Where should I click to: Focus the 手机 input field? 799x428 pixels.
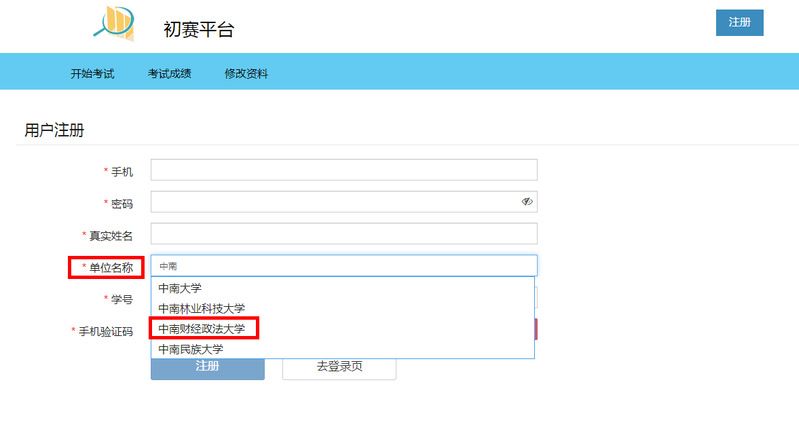point(344,170)
